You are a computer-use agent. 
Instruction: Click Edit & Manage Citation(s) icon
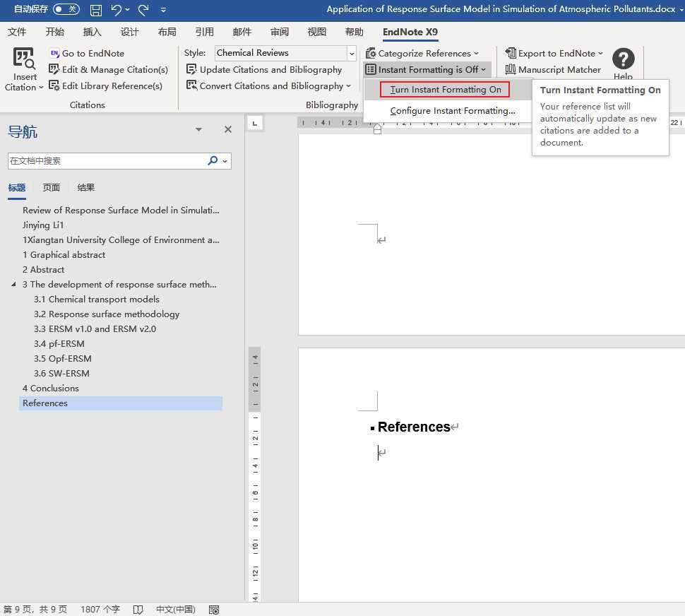point(54,69)
